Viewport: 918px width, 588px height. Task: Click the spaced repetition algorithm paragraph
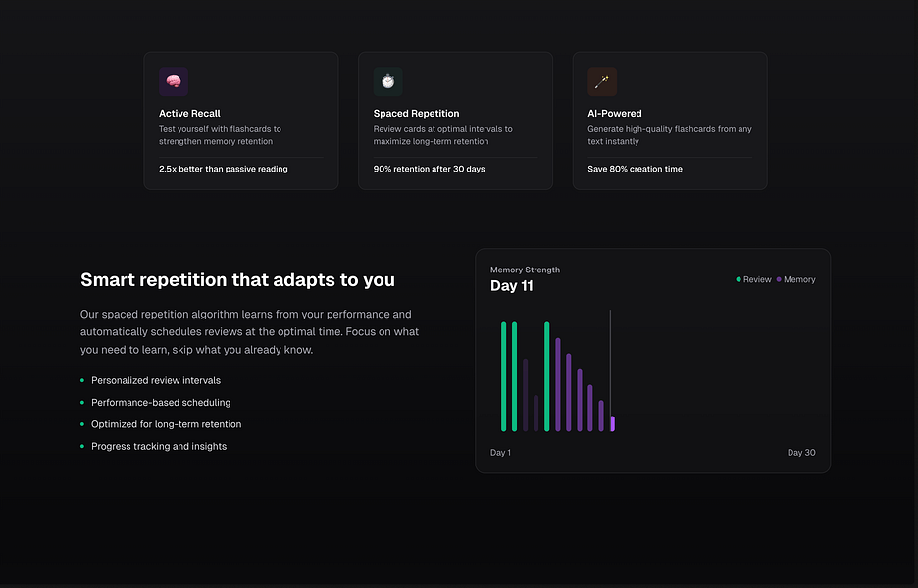[x=249, y=332]
